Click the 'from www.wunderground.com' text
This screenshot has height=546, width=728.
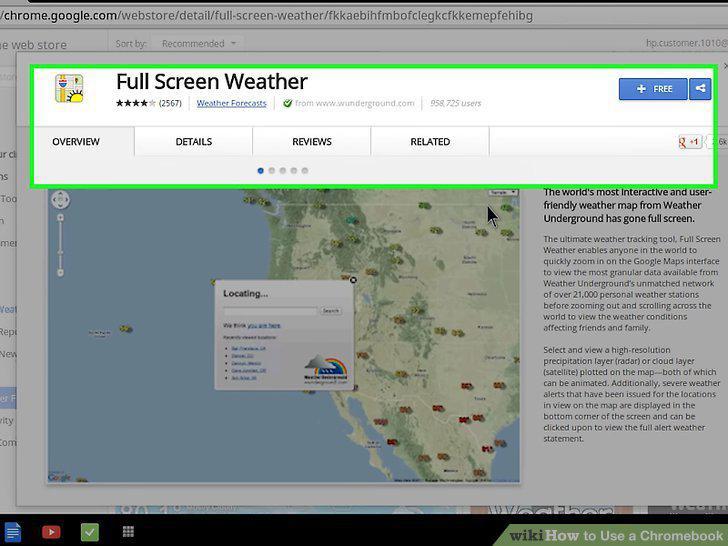[355, 103]
